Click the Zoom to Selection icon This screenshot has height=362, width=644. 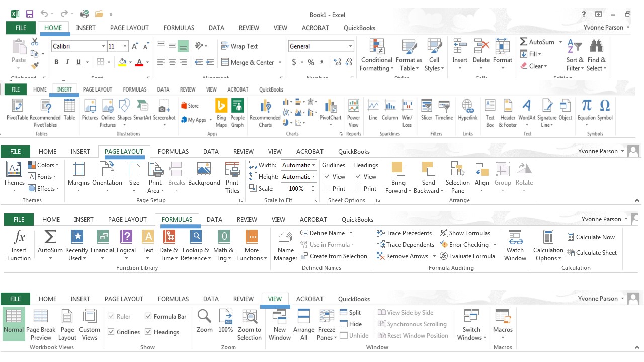click(250, 316)
